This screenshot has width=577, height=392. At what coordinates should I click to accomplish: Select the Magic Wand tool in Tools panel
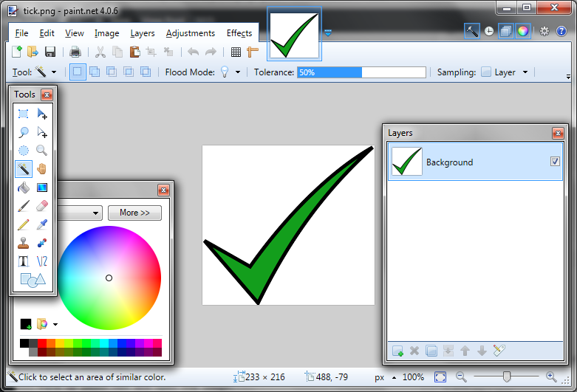(23, 169)
